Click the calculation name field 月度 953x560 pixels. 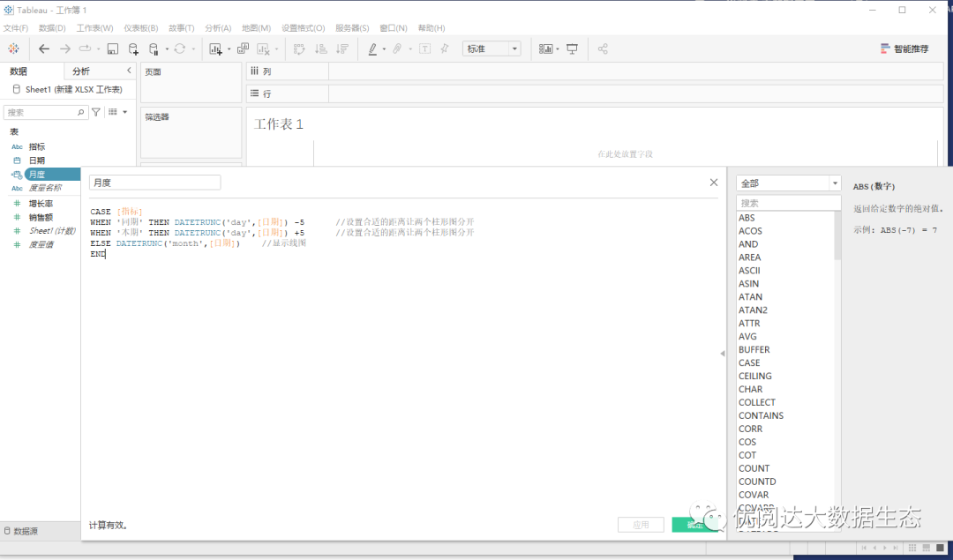click(x=155, y=183)
